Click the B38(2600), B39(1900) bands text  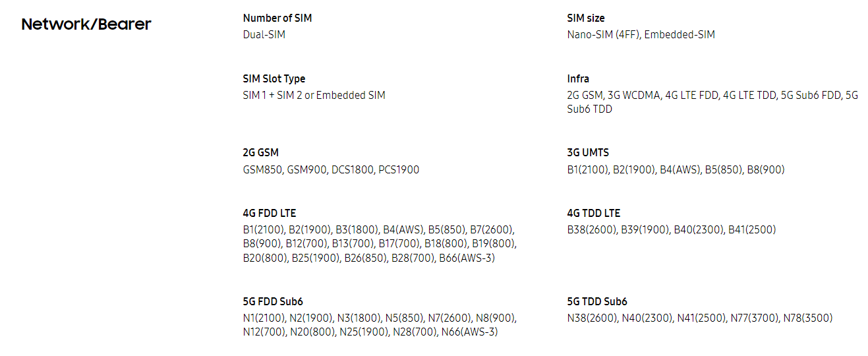point(672,230)
